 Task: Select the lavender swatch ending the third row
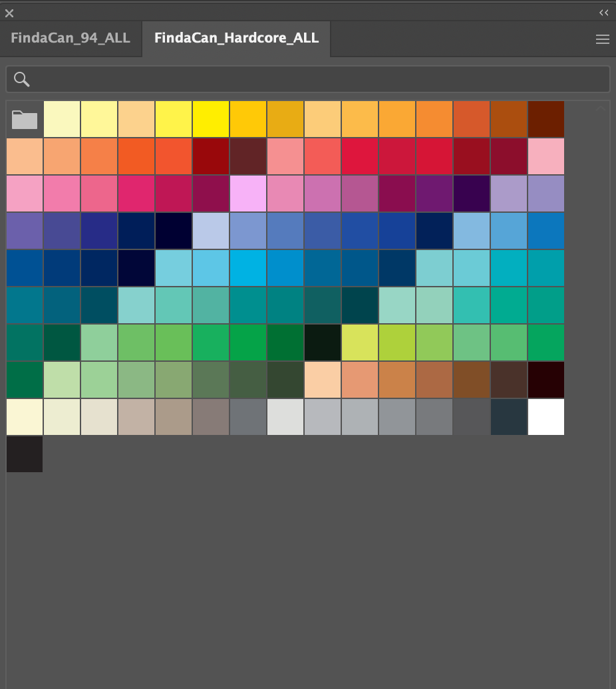(546, 194)
